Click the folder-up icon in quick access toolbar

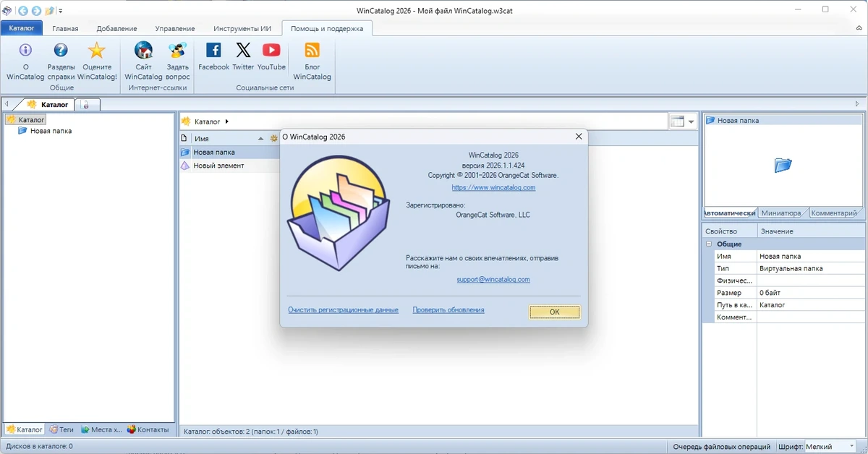49,11
